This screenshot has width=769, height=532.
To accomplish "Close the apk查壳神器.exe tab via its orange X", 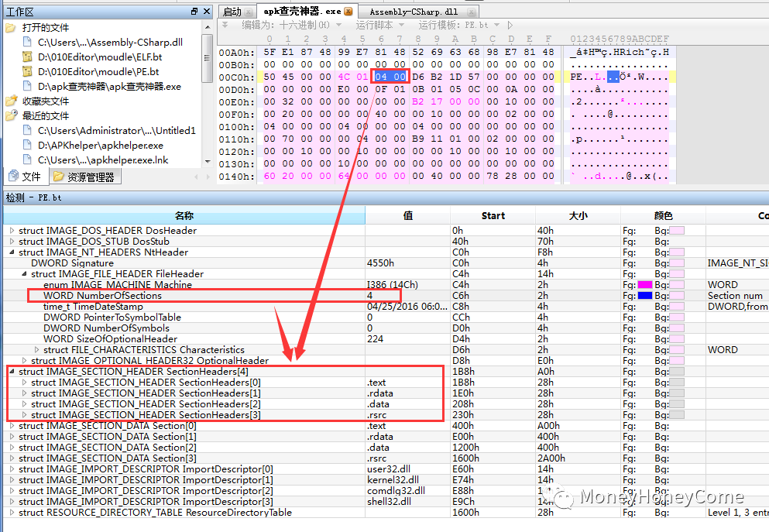I will [348, 12].
